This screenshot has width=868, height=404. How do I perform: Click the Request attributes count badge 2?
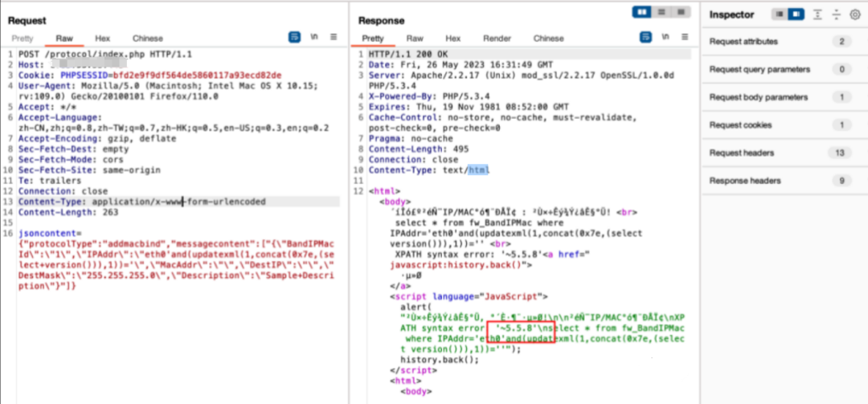coord(841,42)
